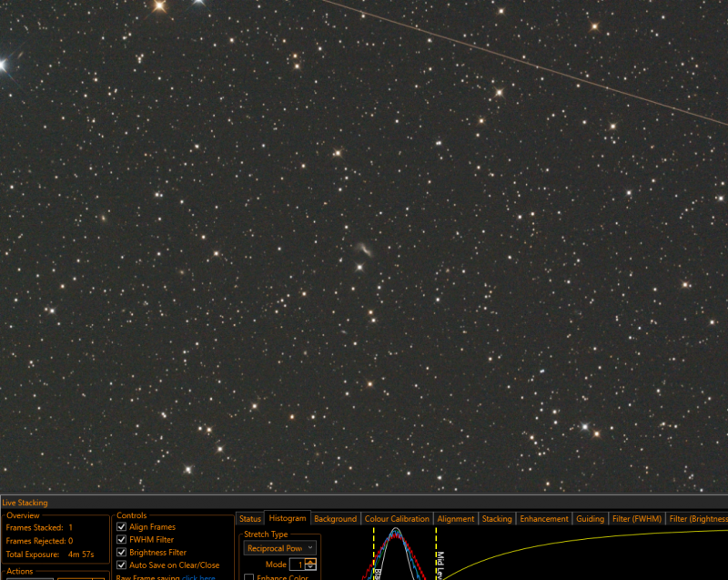Image resolution: width=728 pixels, height=580 pixels.
Task: Open the Background tab
Action: [335, 519]
